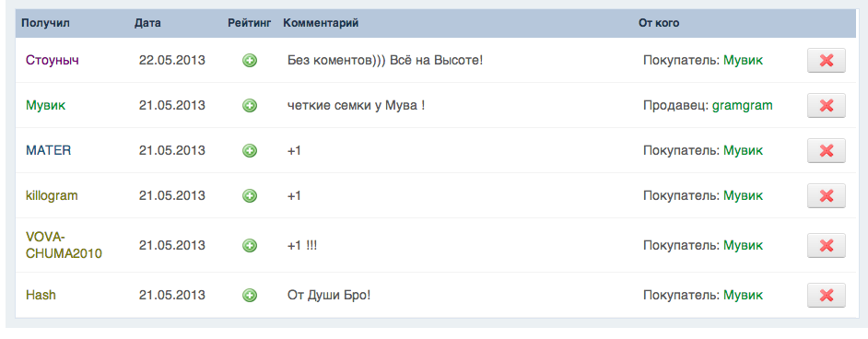
Task: Remove the review from seller gramgram
Action: click(826, 106)
